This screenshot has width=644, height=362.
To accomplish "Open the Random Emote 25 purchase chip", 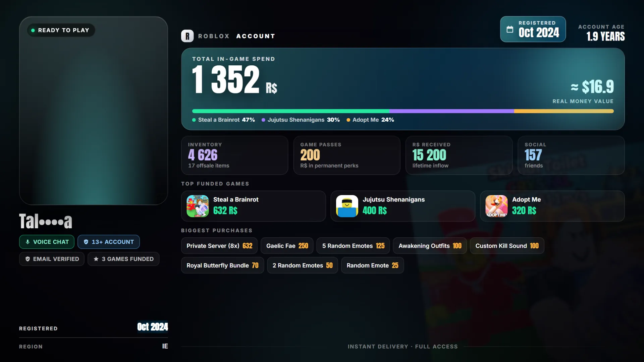I will pos(372,265).
